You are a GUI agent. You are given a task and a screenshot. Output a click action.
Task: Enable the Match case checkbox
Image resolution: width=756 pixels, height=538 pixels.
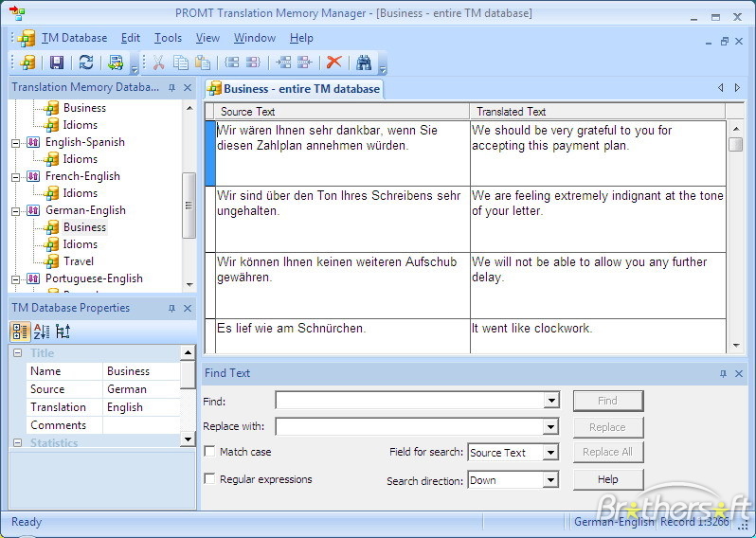coord(209,452)
